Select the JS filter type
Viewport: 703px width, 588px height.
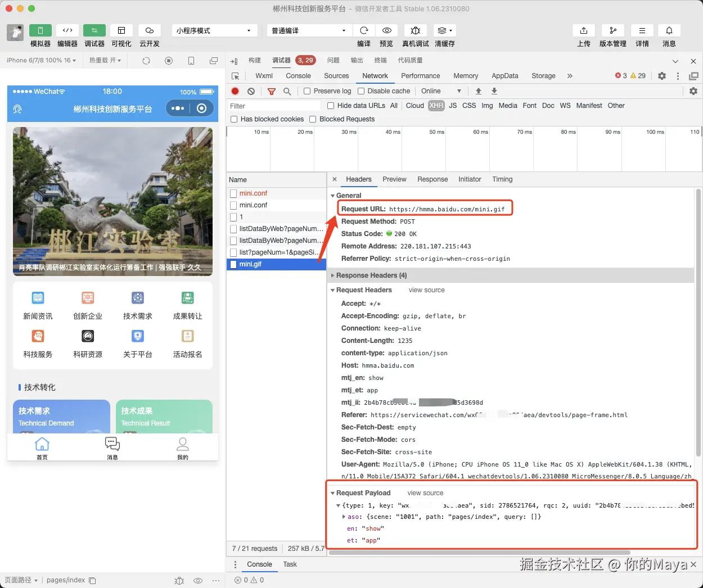453,106
